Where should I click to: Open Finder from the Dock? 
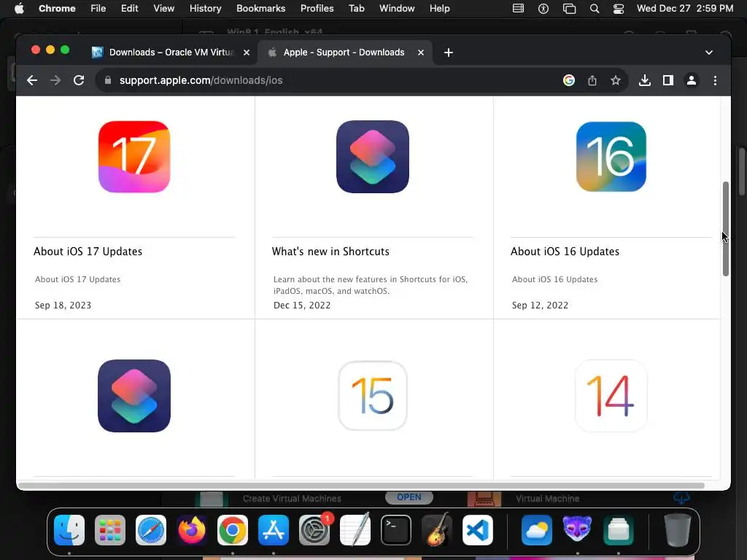69,530
